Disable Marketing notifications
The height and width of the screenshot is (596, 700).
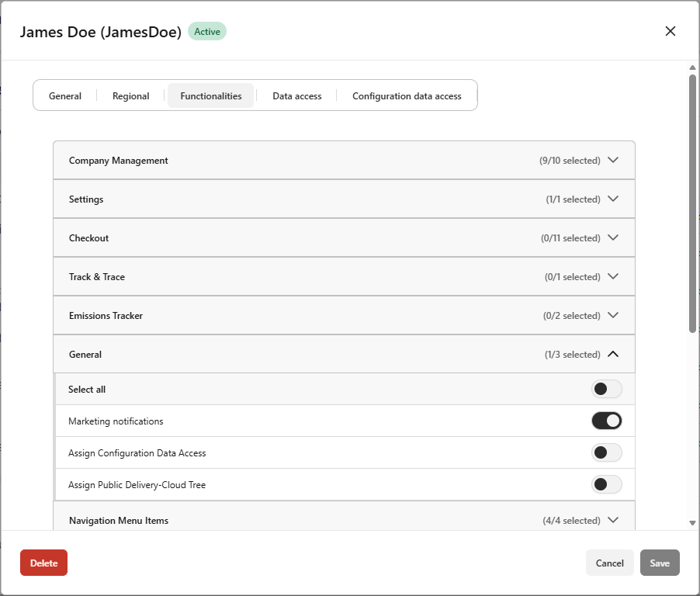pos(607,421)
